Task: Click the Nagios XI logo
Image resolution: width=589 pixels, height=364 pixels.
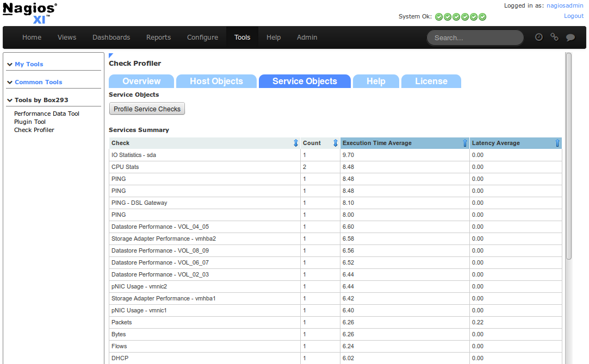Action: tap(30, 13)
